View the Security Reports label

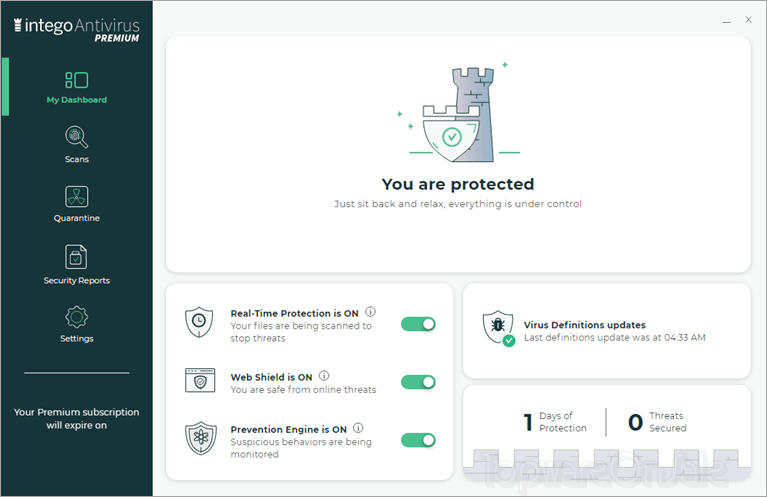pos(77,281)
